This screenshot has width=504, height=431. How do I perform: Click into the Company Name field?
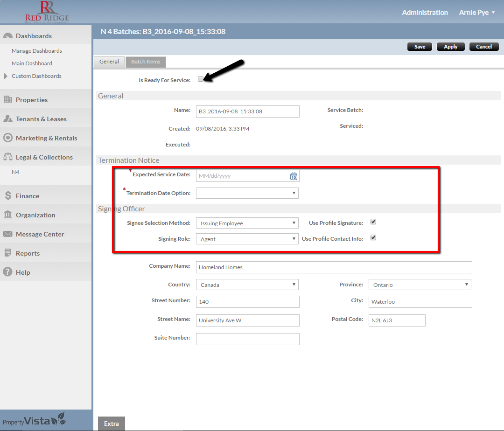[334, 267]
